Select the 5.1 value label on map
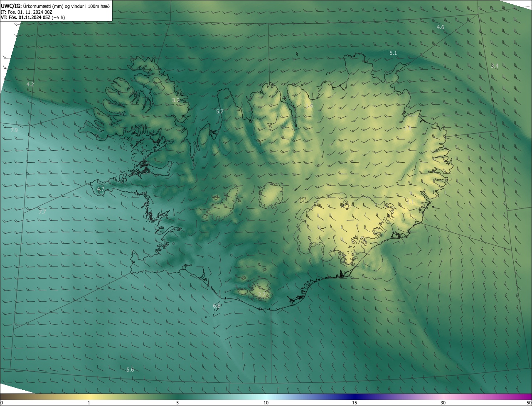Image resolution: width=532 pixels, height=406 pixels. pyautogui.click(x=393, y=53)
